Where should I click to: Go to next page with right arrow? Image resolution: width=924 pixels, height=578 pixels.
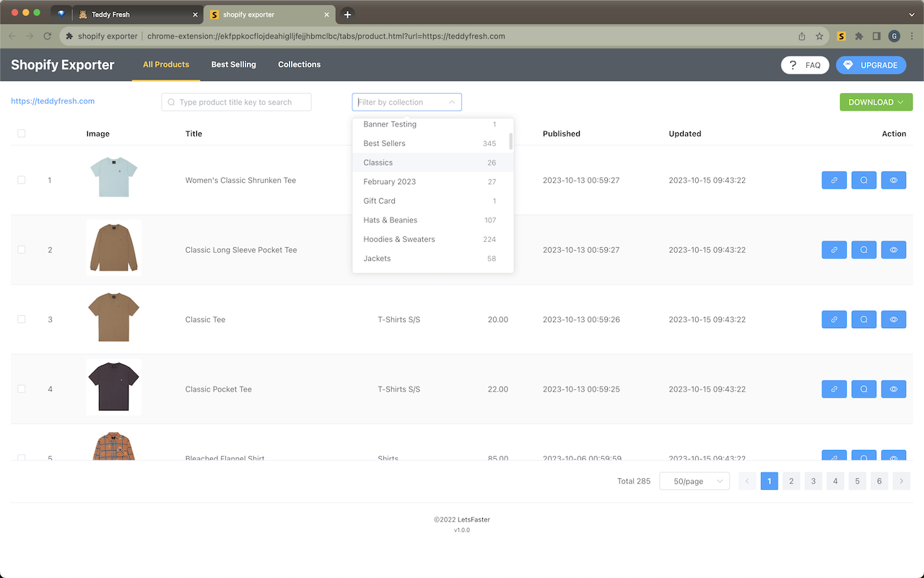(902, 481)
